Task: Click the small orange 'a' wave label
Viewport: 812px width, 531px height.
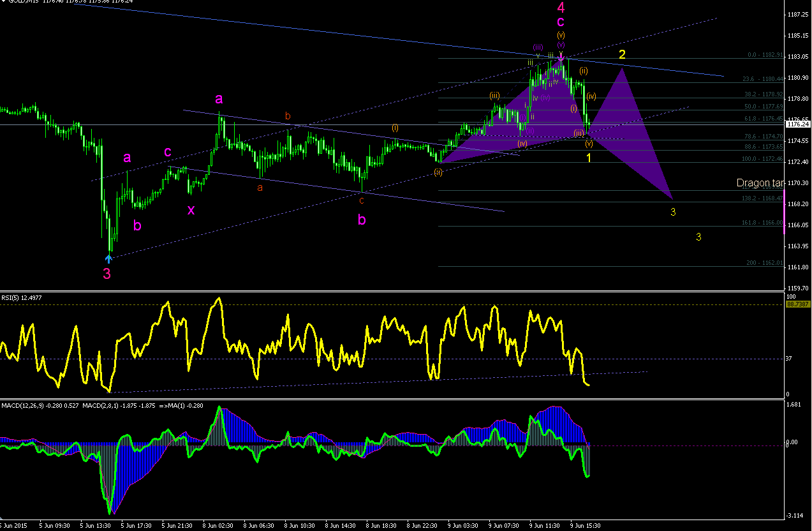Action: tap(260, 188)
